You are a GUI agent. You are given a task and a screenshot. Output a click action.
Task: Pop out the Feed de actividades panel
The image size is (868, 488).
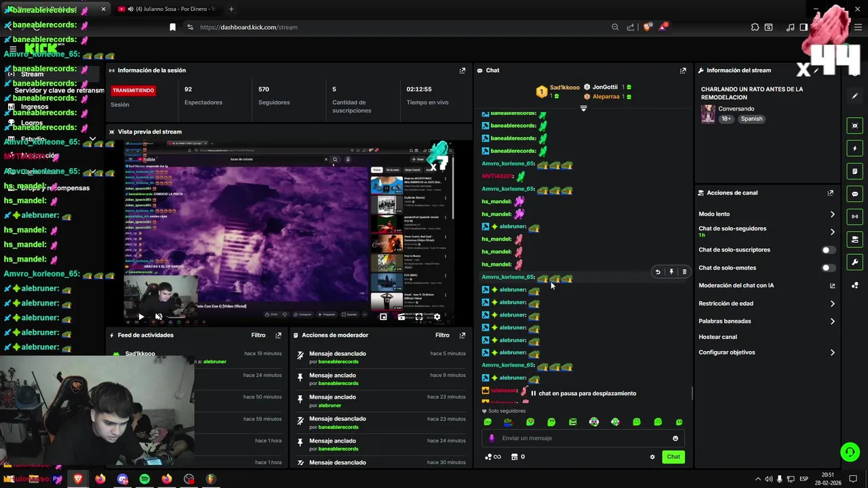click(278, 335)
